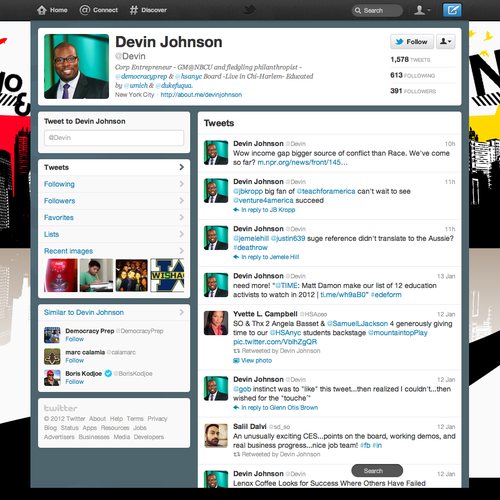
Task: Open the Connect @ tab
Action: click(99, 10)
